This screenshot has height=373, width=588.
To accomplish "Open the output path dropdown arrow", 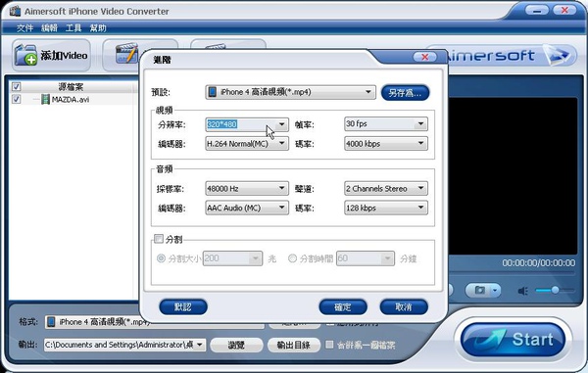I will point(200,345).
